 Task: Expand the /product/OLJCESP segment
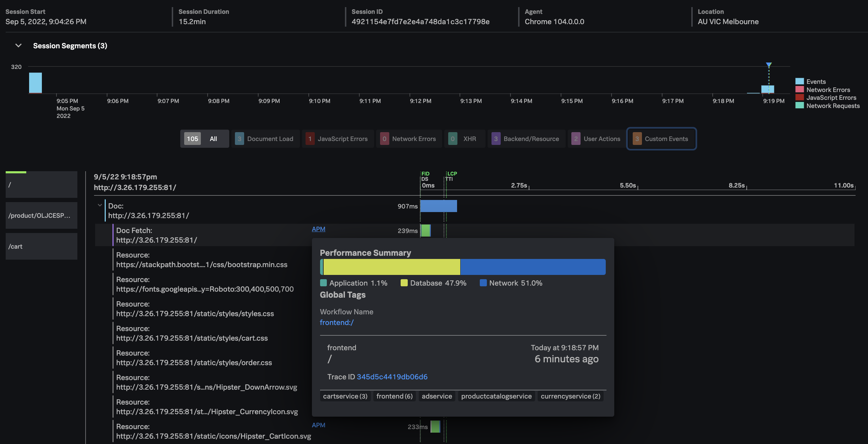(x=41, y=215)
